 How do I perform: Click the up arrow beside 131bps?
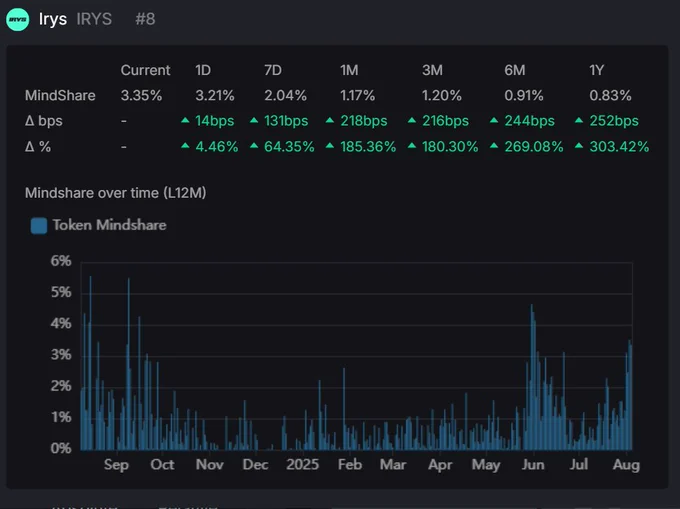pyautogui.click(x=254, y=120)
